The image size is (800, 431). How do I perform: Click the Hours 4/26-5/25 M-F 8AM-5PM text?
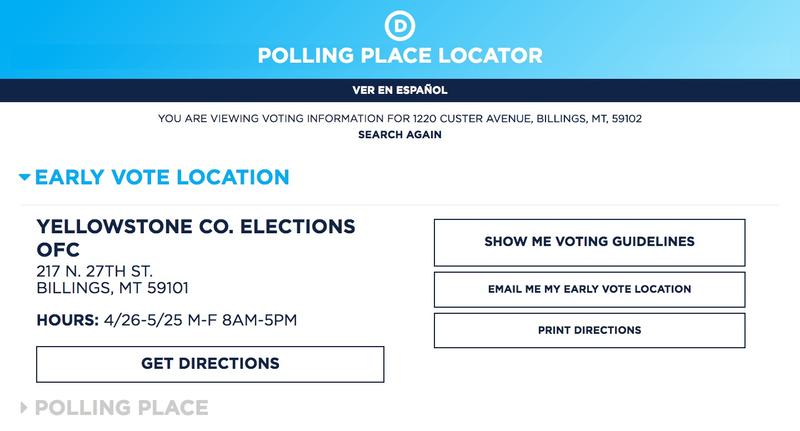click(x=166, y=320)
